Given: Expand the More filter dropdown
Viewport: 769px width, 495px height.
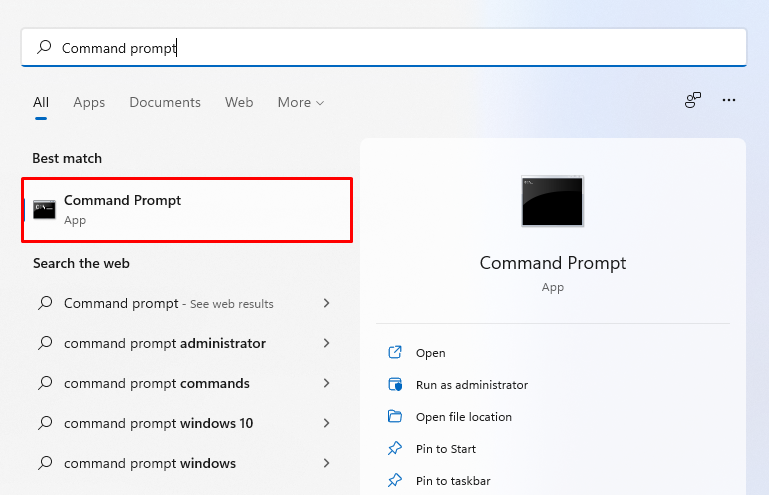Looking at the screenshot, I should 300,102.
